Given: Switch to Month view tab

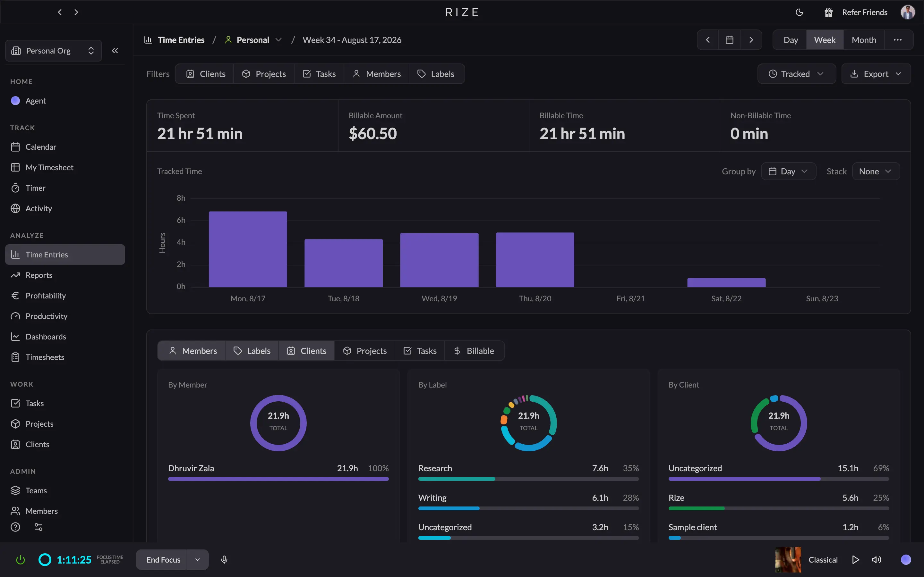Looking at the screenshot, I should (864, 40).
